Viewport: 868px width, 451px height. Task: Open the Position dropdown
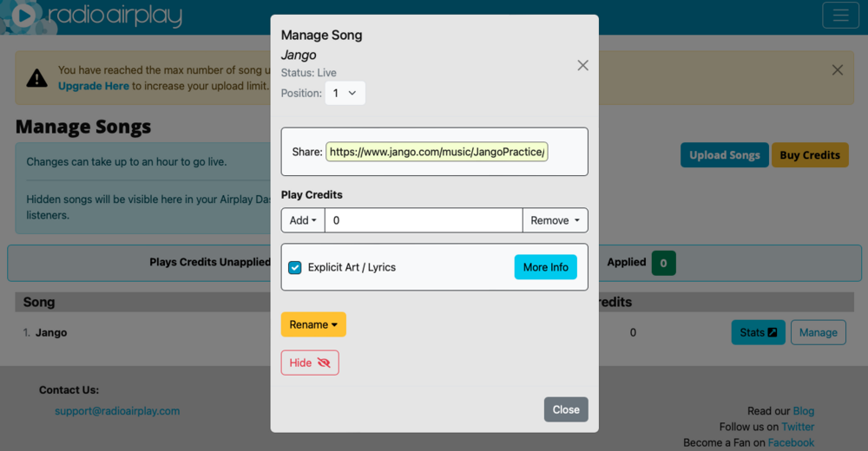345,93
